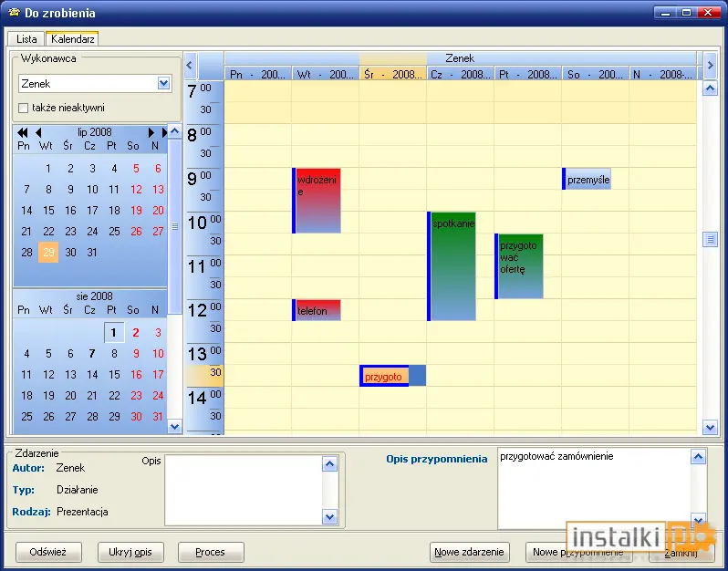Click the 13:30 highlighted time slot
Screen dimensions: 728x571
204,375
